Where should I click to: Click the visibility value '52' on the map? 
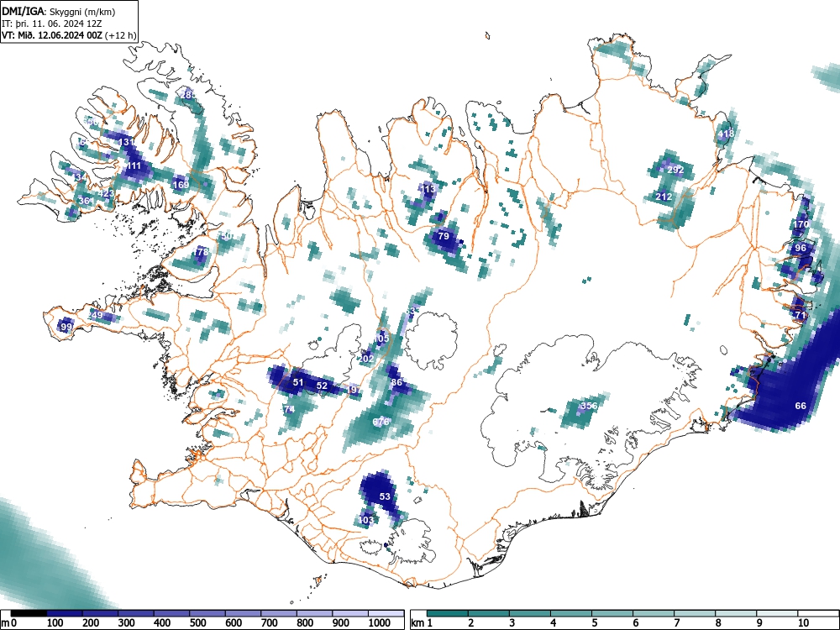(x=322, y=386)
